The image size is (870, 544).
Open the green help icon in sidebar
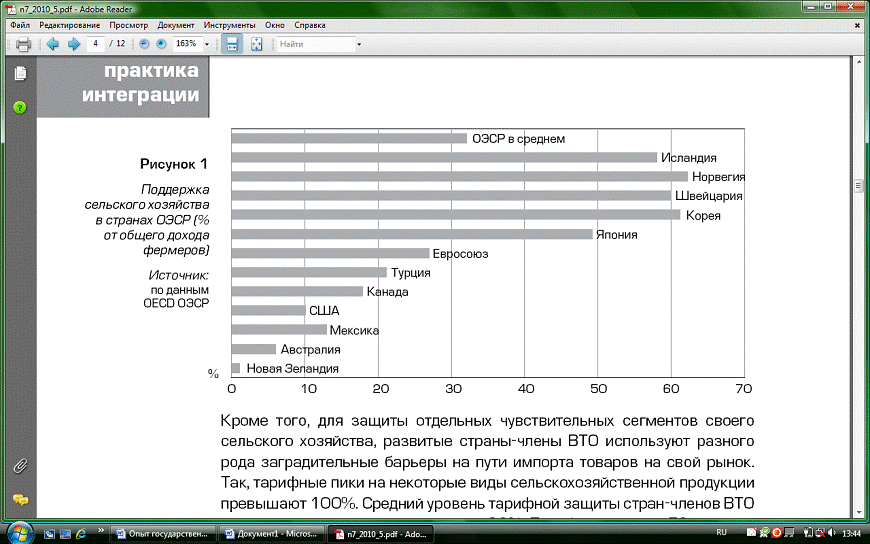[20, 107]
